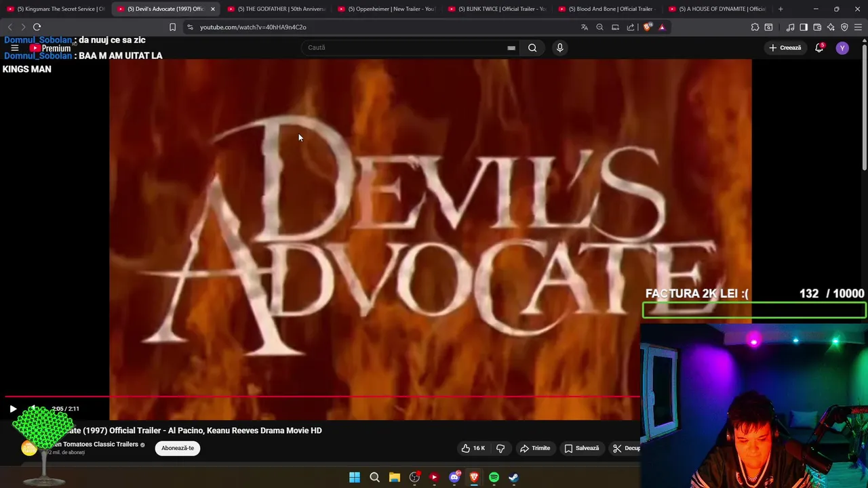
Task: Open a new browser tab
Action: (x=781, y=9)
